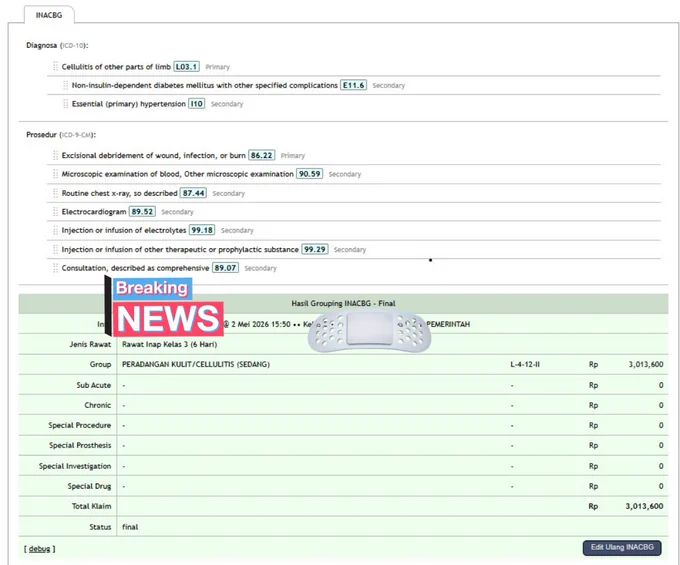Click the Diagnosa (ICD-10) heading
The width and height of the screenshot is (680, 565).
(x=57, y=45)
